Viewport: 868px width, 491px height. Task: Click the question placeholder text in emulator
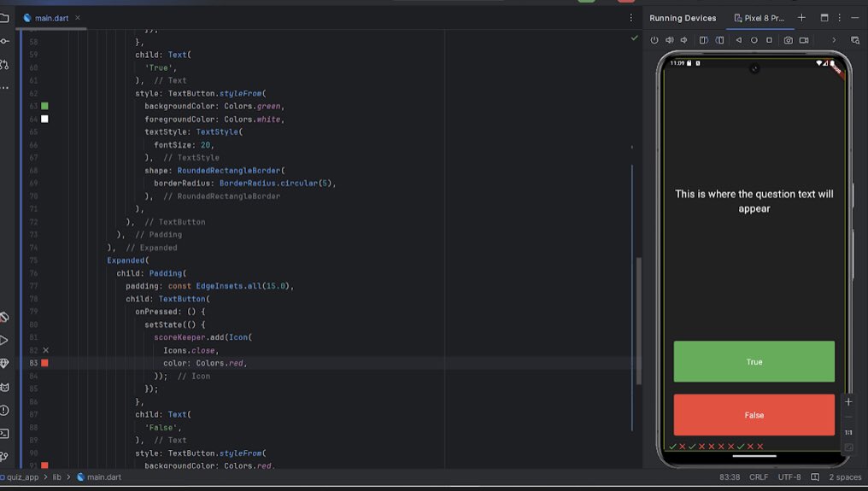click(754, 201)
